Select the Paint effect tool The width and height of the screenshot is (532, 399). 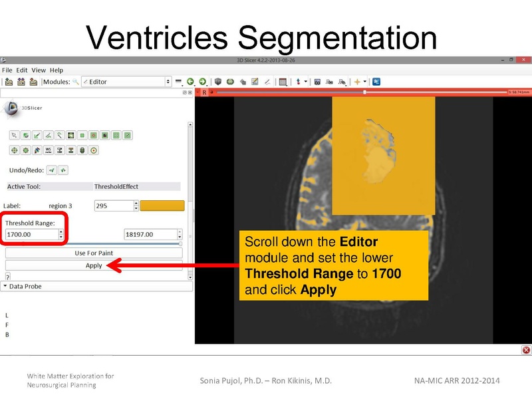point(25,135)
